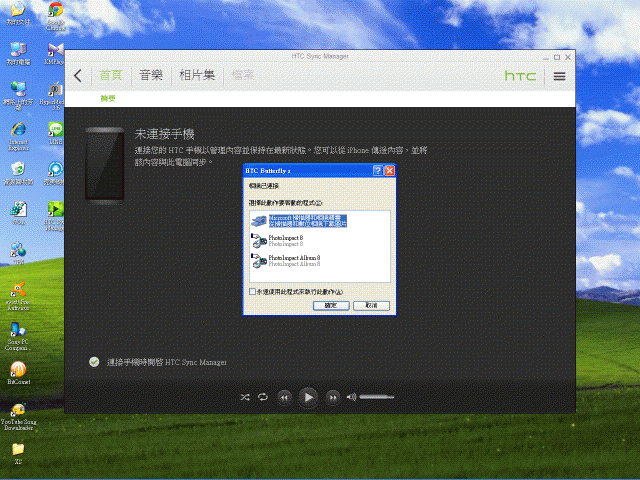
Task: Select the PhotoImpact 8 entry
Action: [286, 241]
